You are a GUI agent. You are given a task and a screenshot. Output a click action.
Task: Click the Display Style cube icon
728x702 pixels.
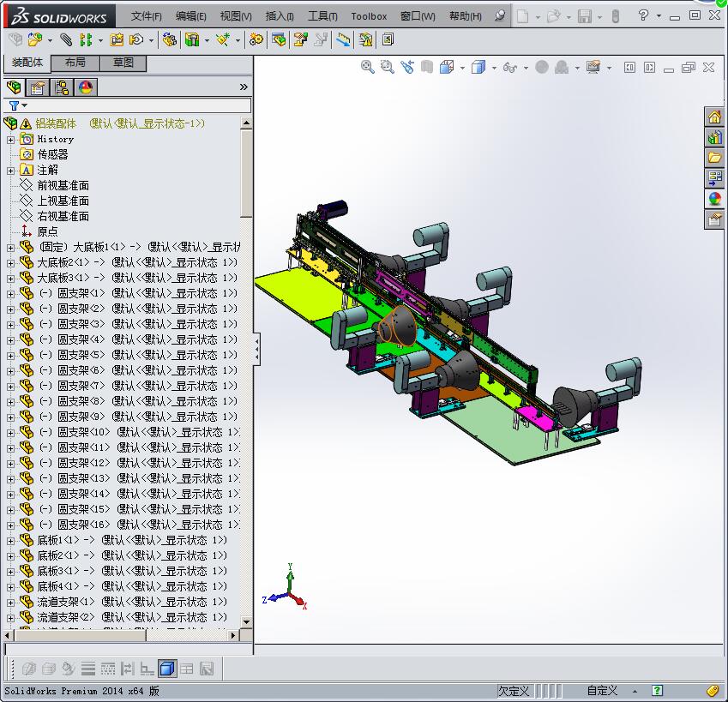(478, 67)
